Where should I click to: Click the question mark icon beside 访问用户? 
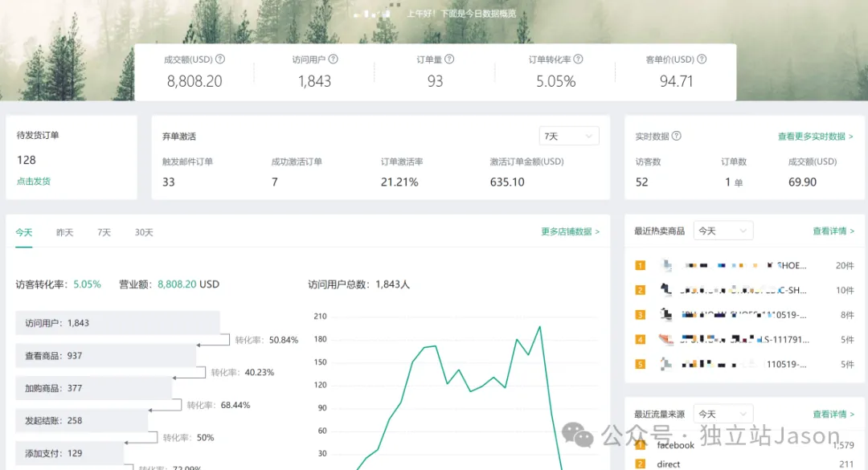pos(335,59)
